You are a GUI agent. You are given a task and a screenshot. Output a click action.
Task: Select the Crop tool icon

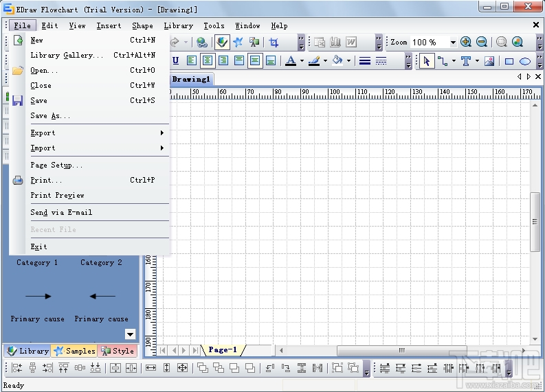tap(274, 43)
